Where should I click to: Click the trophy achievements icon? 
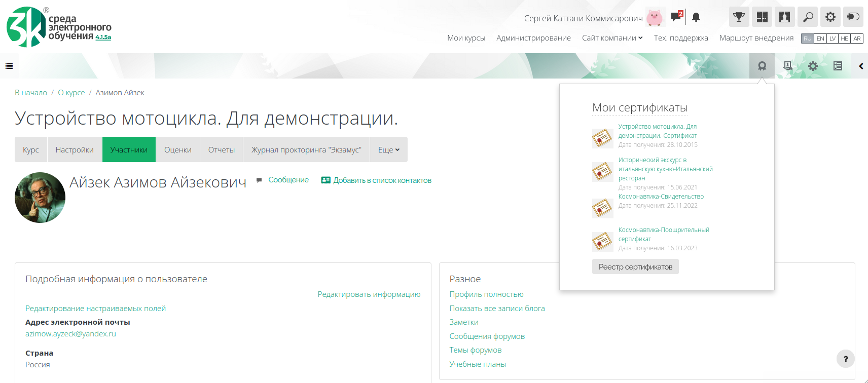point(739,17)
